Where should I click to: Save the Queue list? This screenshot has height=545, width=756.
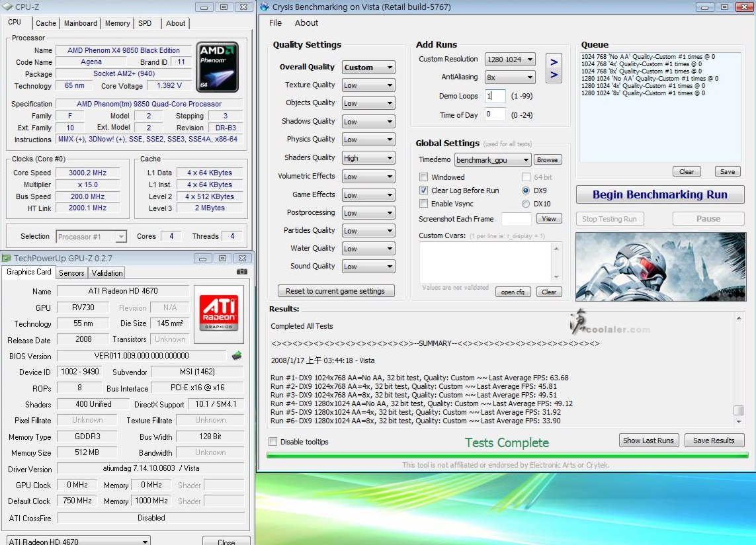(x=728, y=171)
